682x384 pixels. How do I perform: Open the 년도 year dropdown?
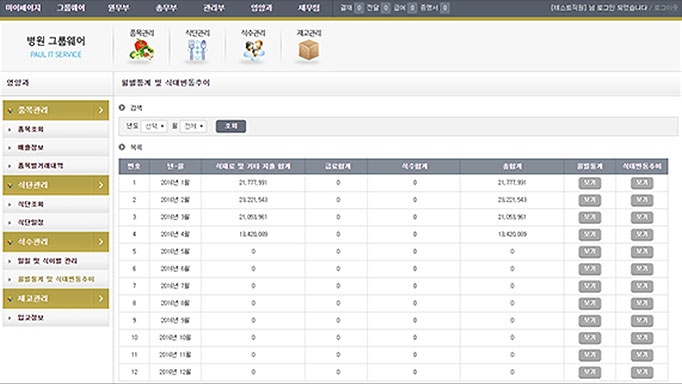(x=154, y=126)
